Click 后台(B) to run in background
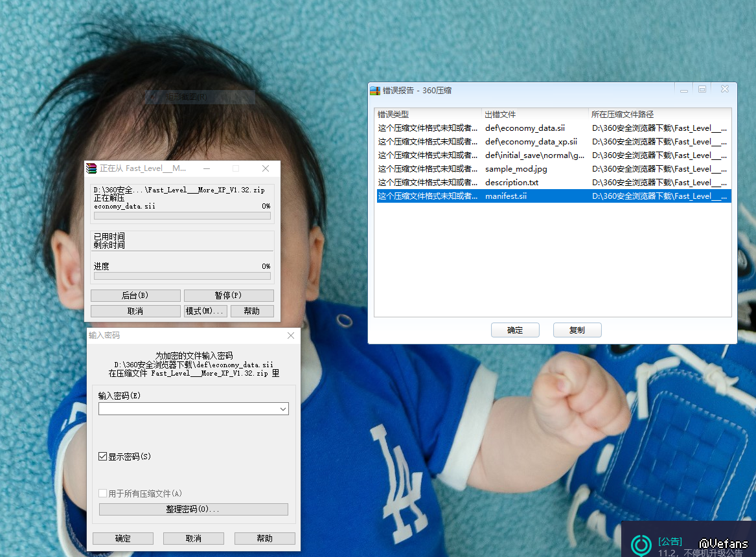The height and width of the screenshot is (557, 756). (135, 295)
